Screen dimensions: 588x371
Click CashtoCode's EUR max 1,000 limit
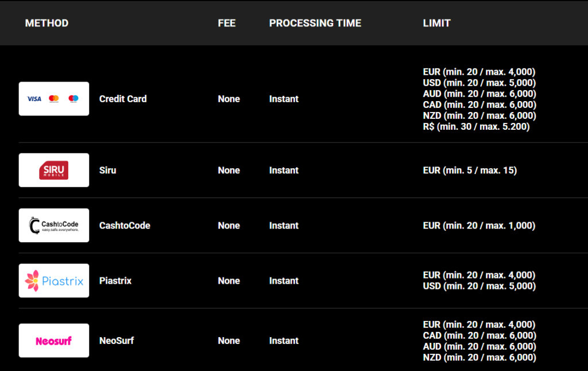(x=479, y=226)
